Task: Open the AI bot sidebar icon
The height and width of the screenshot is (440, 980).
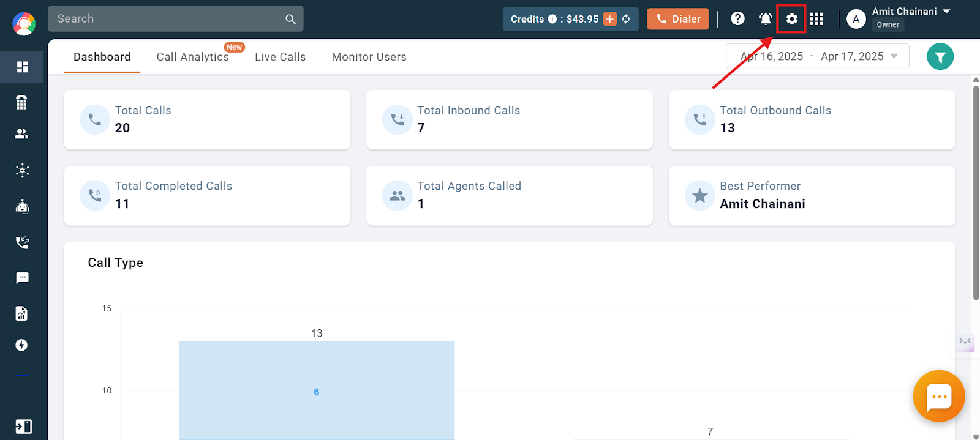Action: [x=23, y=207]
